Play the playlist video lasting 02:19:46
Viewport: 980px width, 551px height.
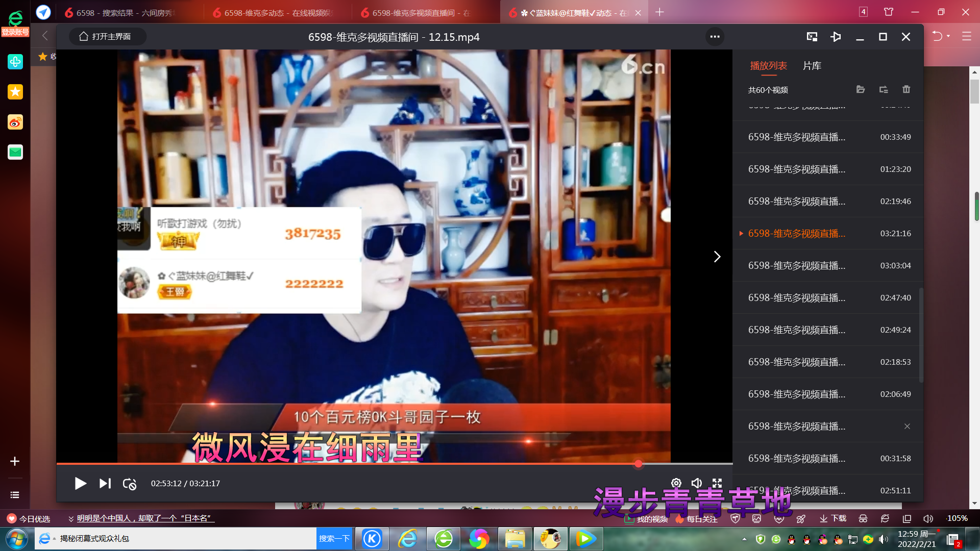[x=828, y=201]
